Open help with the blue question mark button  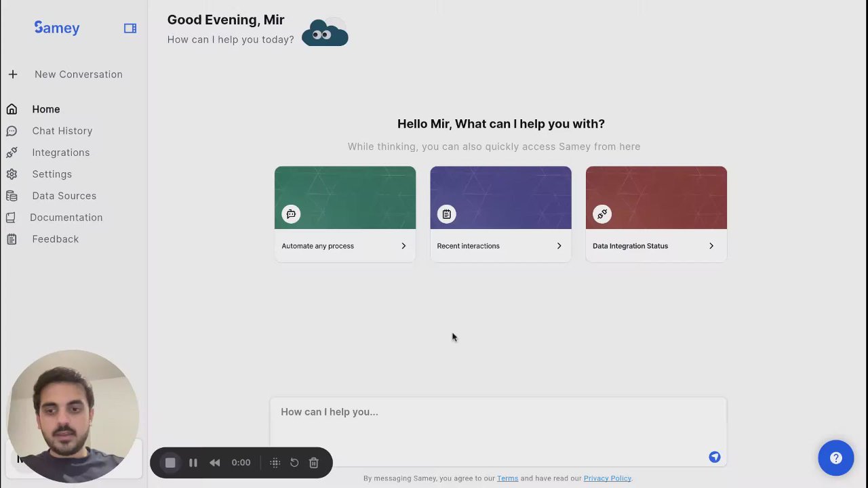pyautogui.click(x=835, y=458)
